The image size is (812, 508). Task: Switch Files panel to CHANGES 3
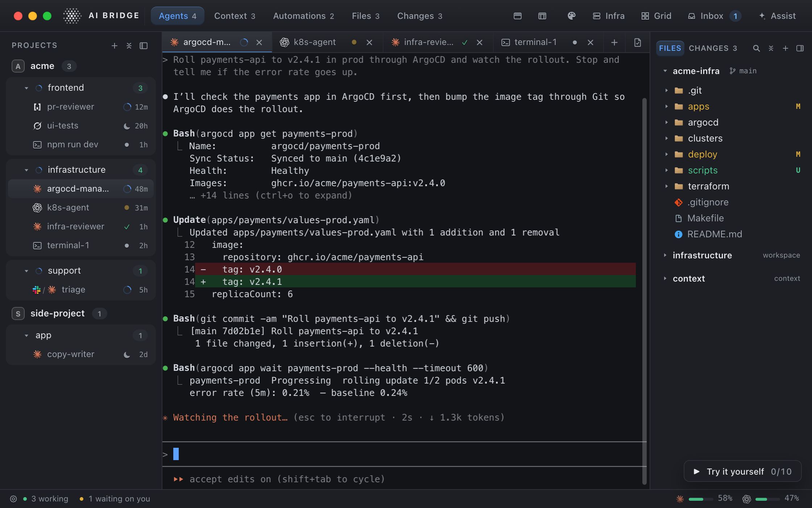[713, 48]
